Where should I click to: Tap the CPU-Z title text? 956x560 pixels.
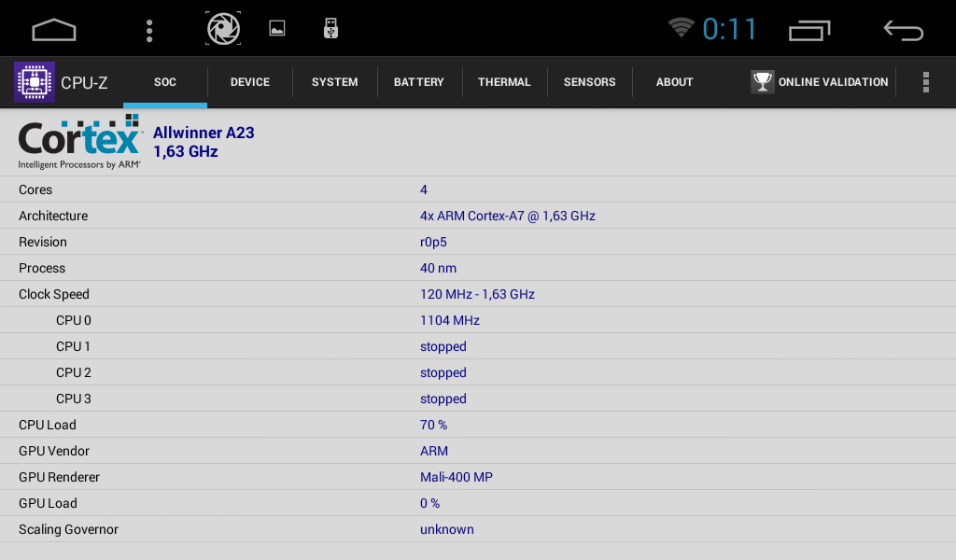pyautogui.click(x=84, y=83)
